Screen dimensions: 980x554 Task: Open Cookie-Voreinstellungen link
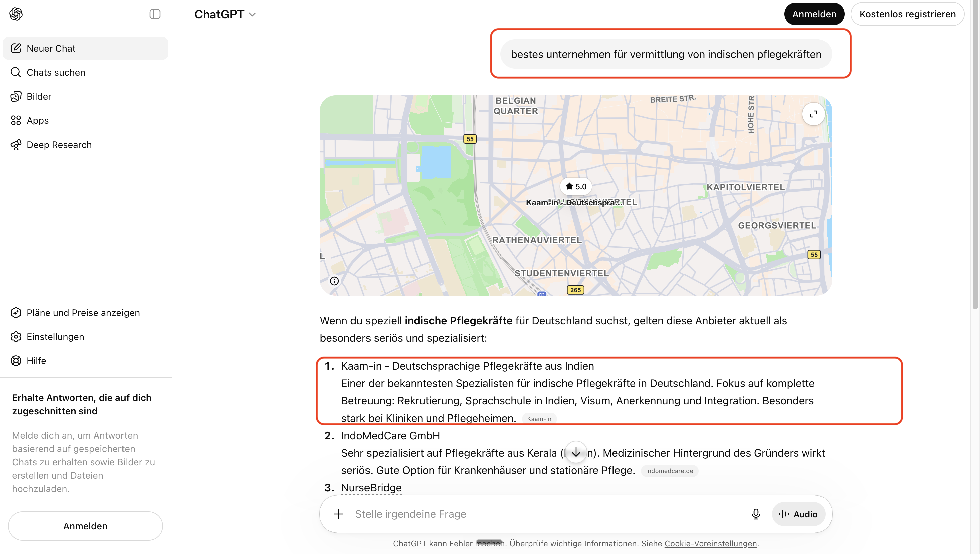tap(711, 543)
